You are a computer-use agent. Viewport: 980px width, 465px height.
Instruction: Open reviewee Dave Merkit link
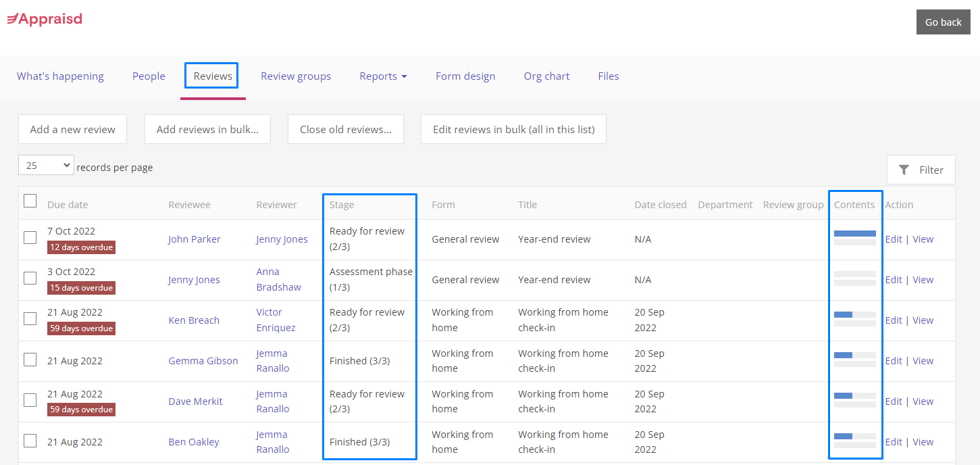pyautogui.click(x=195, y=401)
